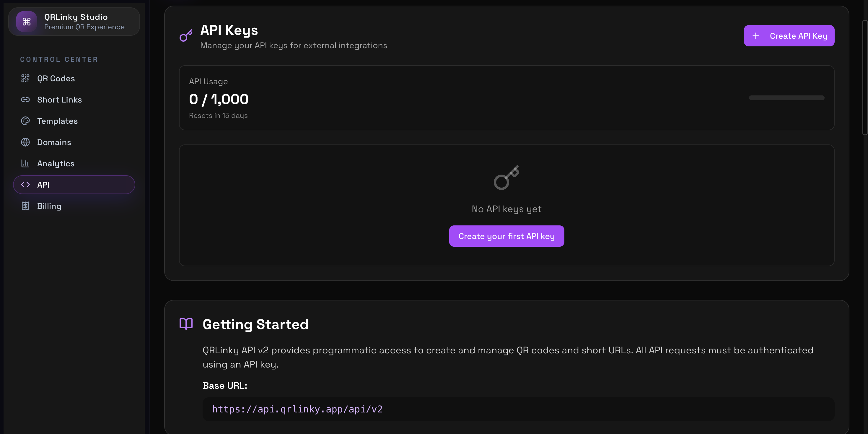Click the API Usage progress bar
This screenshot has width=868, height=434.
tap(786, 98)
